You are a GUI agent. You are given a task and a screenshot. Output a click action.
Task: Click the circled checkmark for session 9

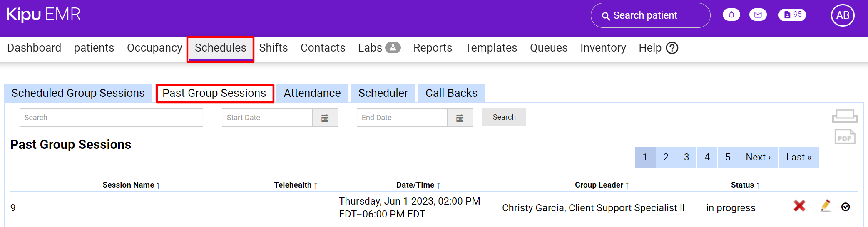tap(846, 207)
